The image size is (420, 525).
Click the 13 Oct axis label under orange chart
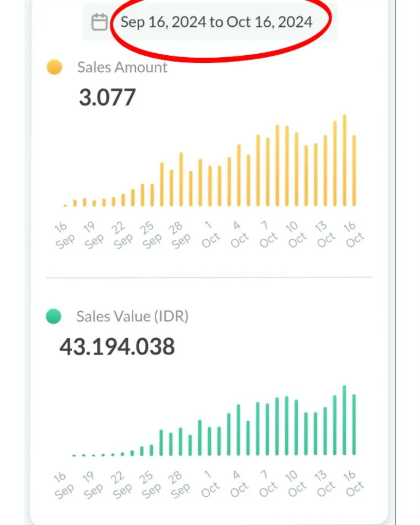click(325, 235)
